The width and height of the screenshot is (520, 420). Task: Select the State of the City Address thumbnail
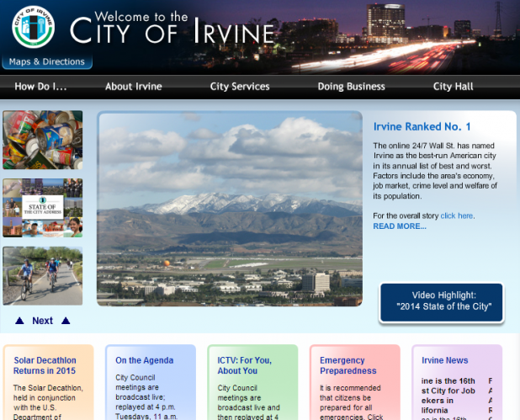click(43, 208)
